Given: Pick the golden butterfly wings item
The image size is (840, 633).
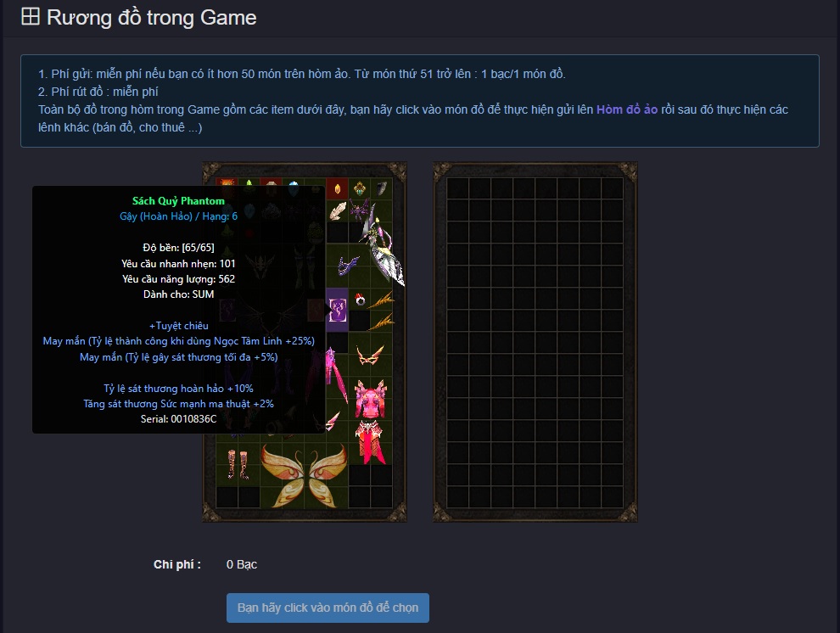Looking at the screenshot, I should 304,475.
